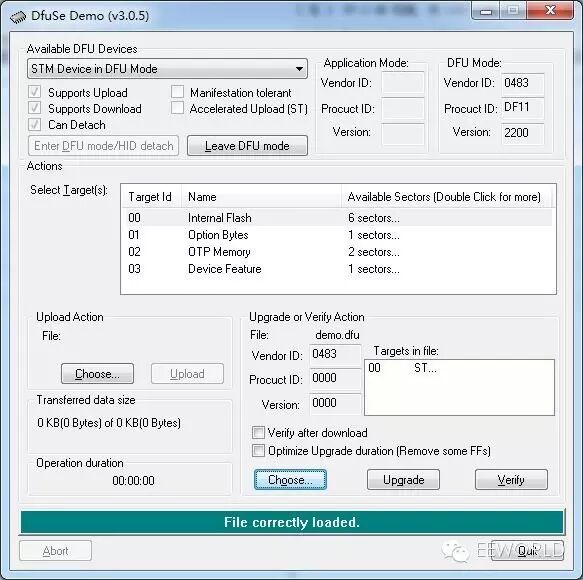Screen dimensions: 583x580
Task: Click the Upload button
Action: (187, 374)
